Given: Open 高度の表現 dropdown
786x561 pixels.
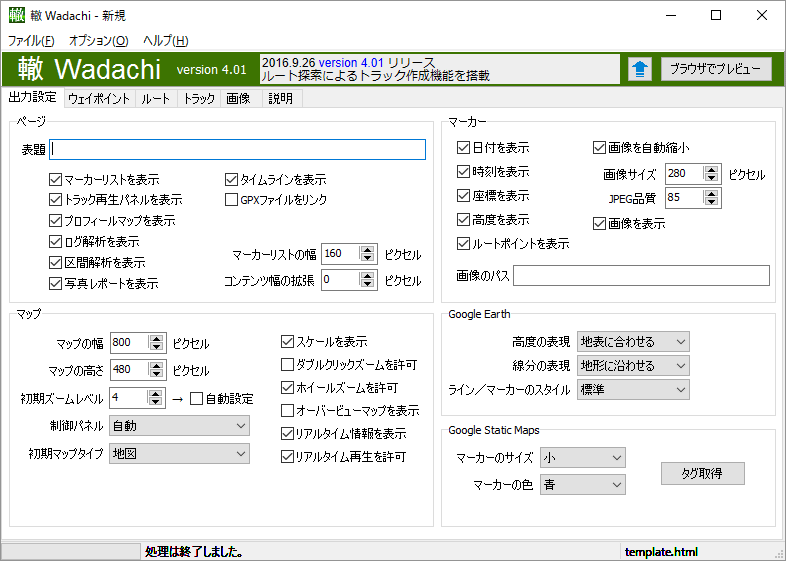Looking at the screenshot, I should pyautogui.click(x=633, y=342).
